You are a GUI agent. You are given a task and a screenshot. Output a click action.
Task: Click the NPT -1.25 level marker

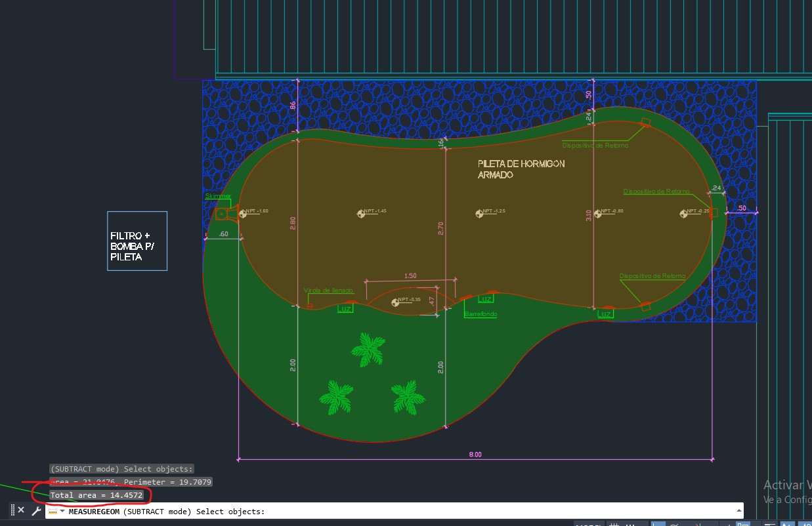[x=479, y=212]
